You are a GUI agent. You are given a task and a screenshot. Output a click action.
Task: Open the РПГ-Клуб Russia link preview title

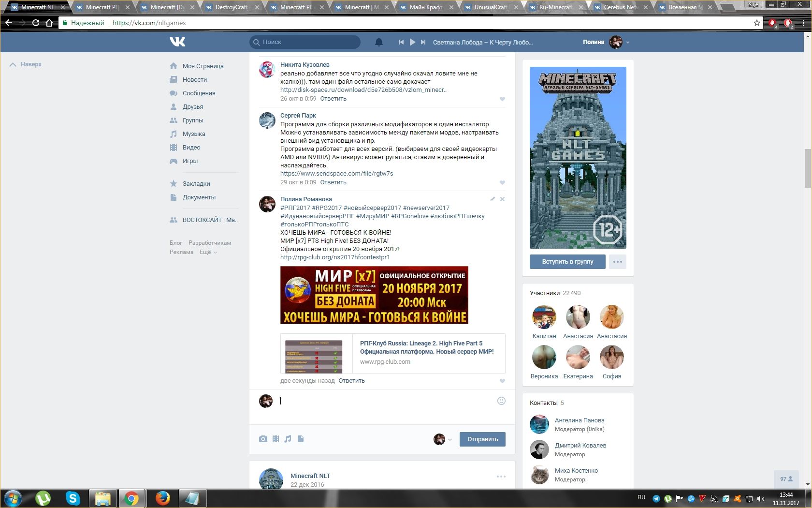[427, 347]
